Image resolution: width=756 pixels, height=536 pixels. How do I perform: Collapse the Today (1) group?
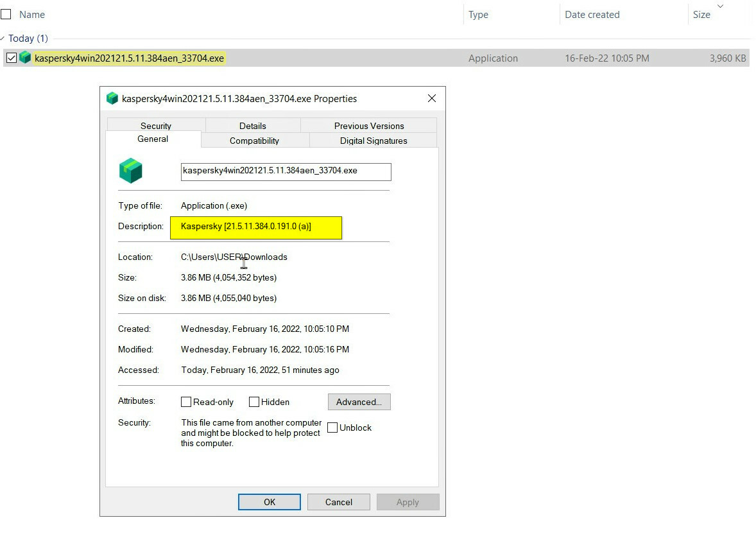coord(3,39)
